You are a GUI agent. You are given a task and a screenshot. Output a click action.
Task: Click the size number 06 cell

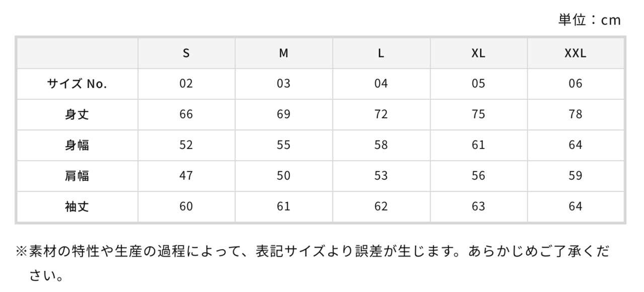click(576, 84)
